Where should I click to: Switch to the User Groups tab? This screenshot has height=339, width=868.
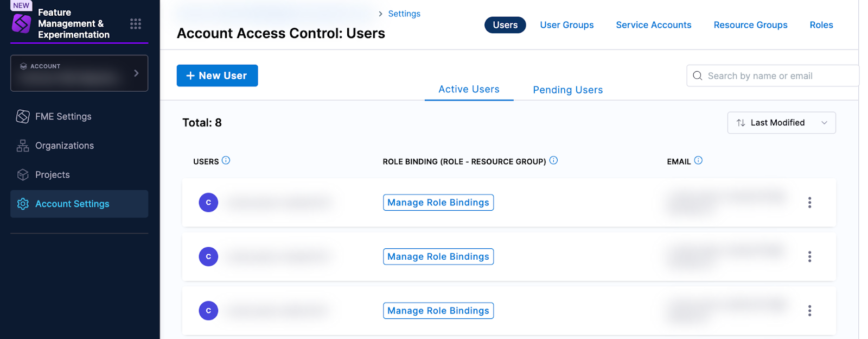(x=566, y=25)
